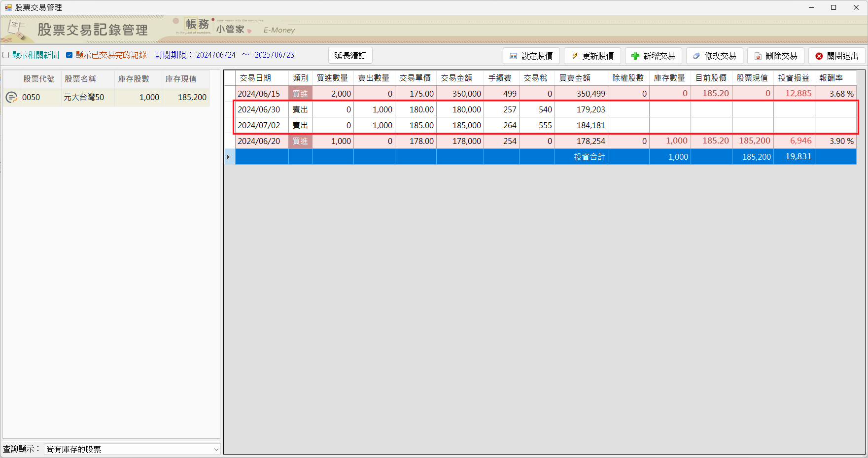Click the round icon beside stock 0050
Viewport: 868px width, 458px height.
click(x=11, y=97)
